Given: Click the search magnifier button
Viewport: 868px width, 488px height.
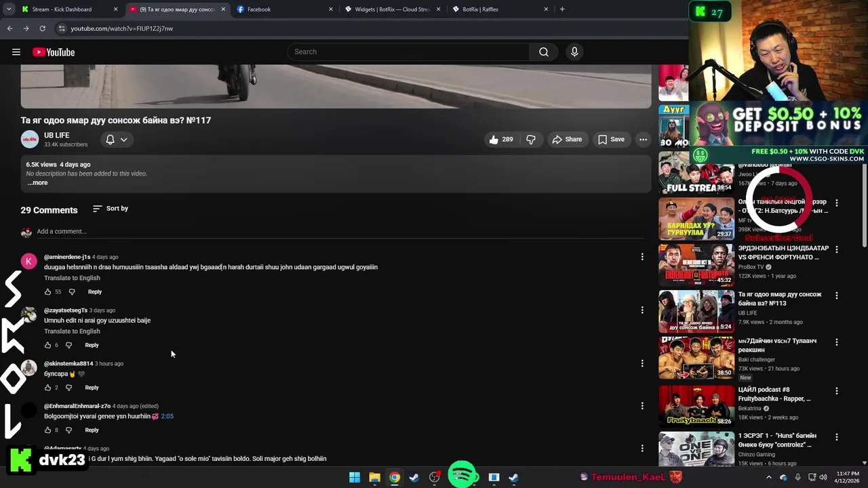Looking at the screenshot, I should (543, 52).
